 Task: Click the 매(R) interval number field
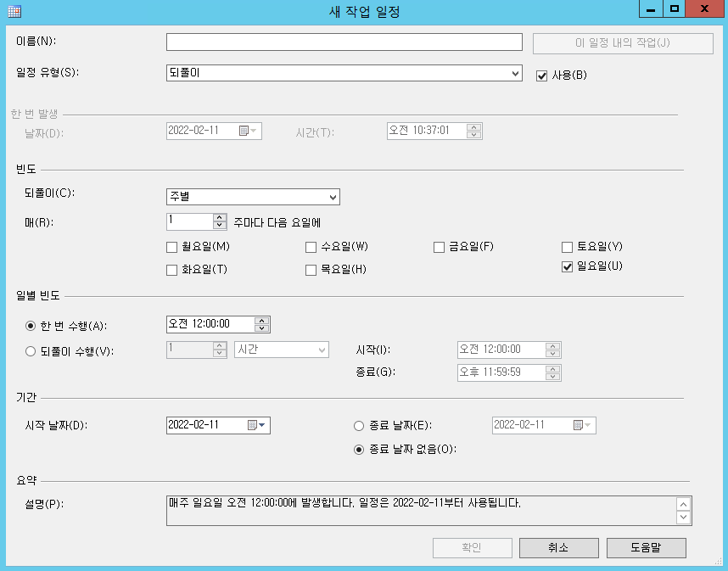coord(190,221)
